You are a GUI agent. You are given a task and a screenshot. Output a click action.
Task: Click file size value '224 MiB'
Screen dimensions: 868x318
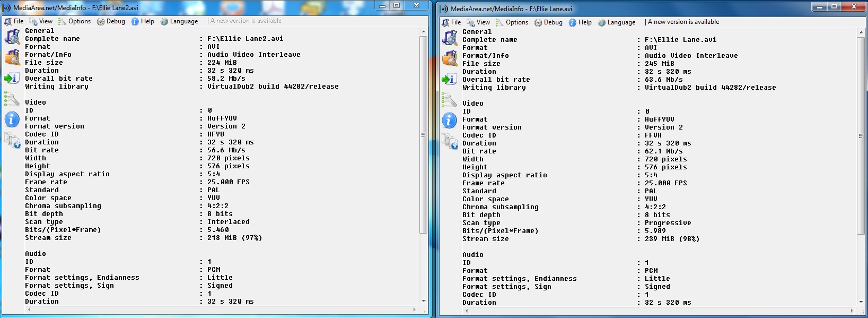(x=222, y=63)
